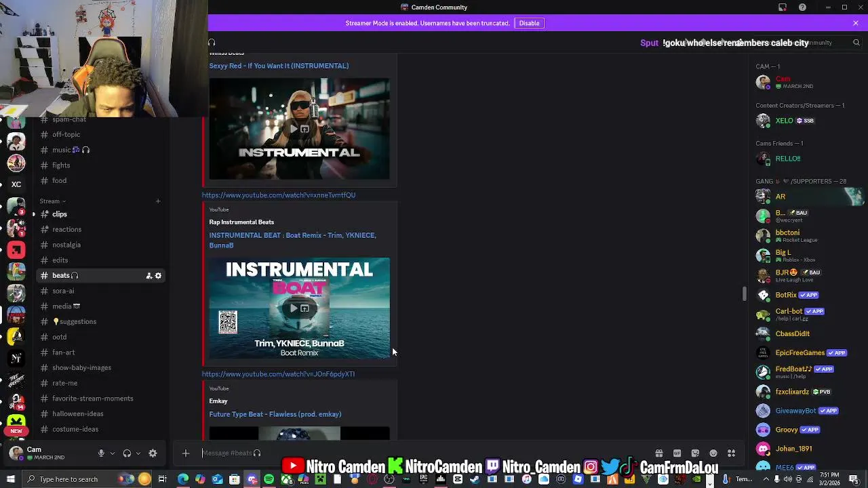
Task: Open the Discord help question mark icon
Action: click(802, 7)
